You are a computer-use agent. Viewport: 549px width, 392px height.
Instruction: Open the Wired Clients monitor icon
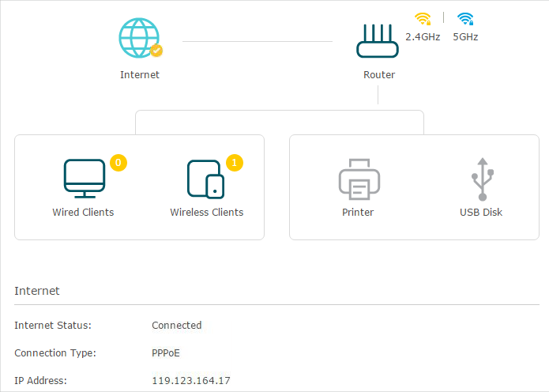[84, 179]
